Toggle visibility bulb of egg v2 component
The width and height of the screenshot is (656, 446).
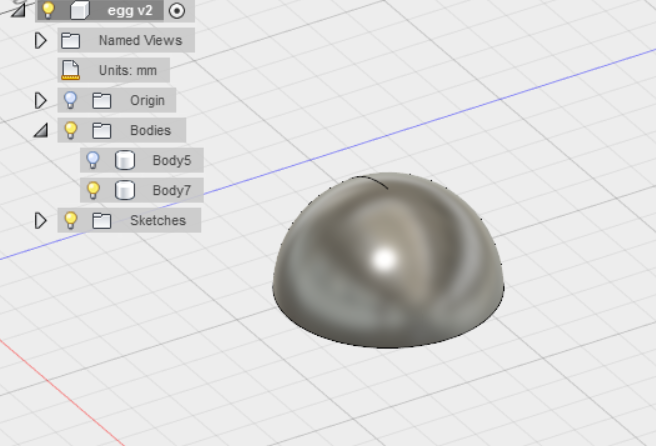(x=48, y=9)
